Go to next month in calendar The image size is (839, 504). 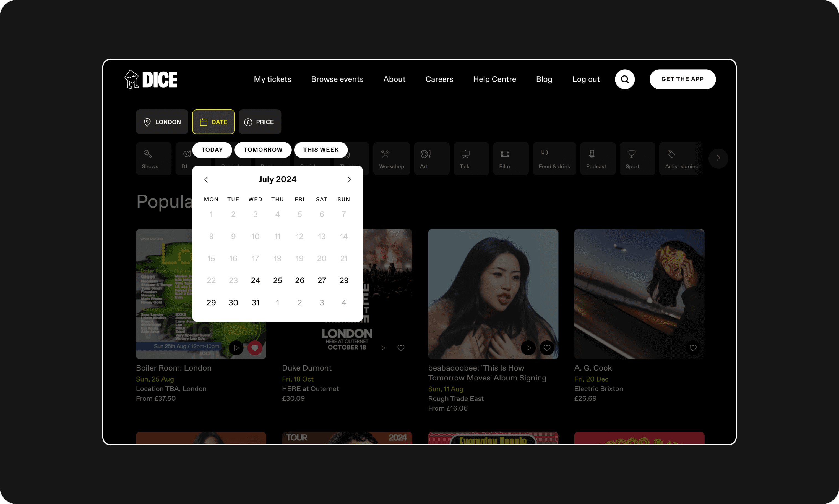[349, 180]
